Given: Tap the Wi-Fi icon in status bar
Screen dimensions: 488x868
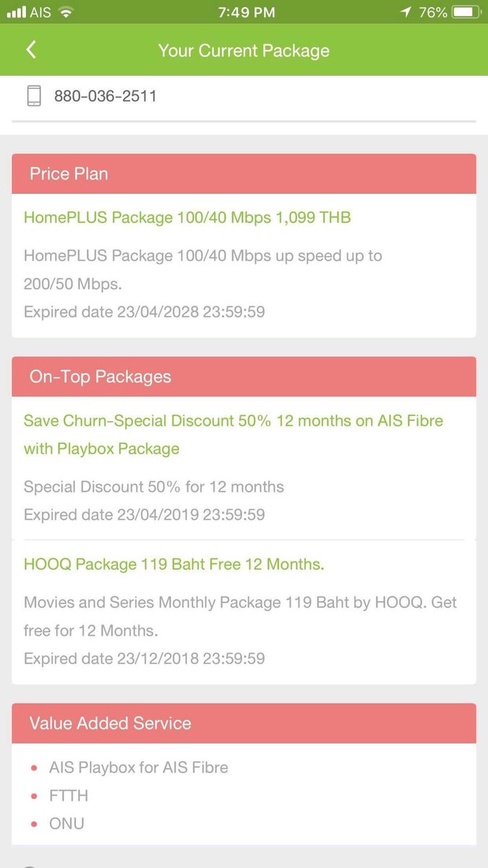Looking at the screenshot, I should [x=66, y=12].
